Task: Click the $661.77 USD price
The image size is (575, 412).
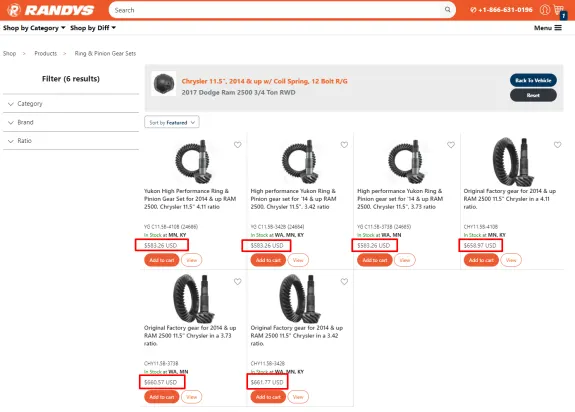Action: point(267,382)
